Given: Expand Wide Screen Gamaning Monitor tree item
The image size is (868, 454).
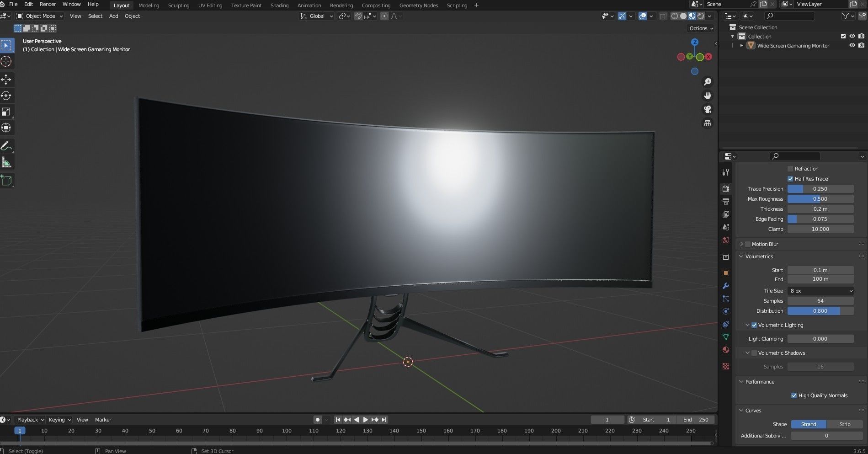Looking at the screenshot, I should click(741, 46).
